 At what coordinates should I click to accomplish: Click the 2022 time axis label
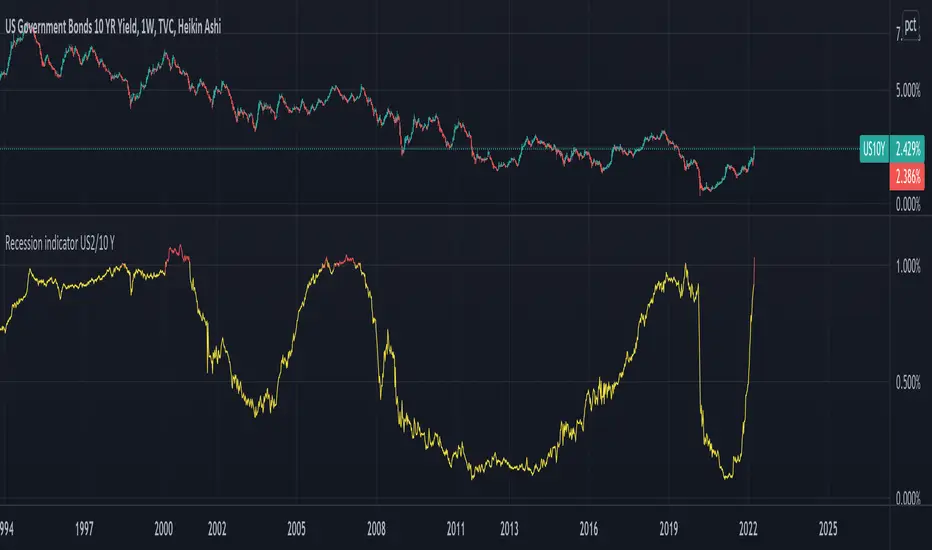click(x=748, y=529)
